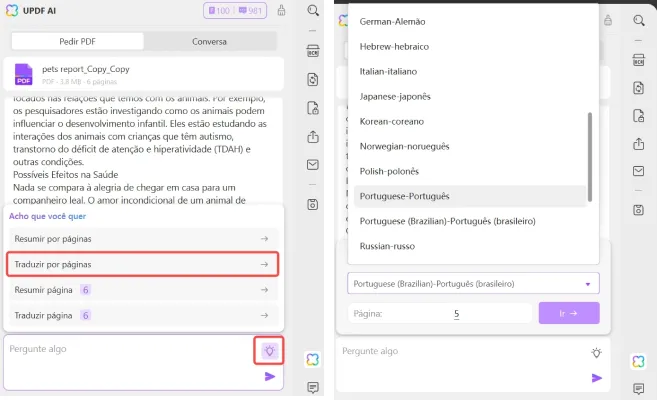This screenshot has height=400, width=657.
Task: Click the language list scrollbar thumb
Action: pyautogui.click(x=590, y=157)
